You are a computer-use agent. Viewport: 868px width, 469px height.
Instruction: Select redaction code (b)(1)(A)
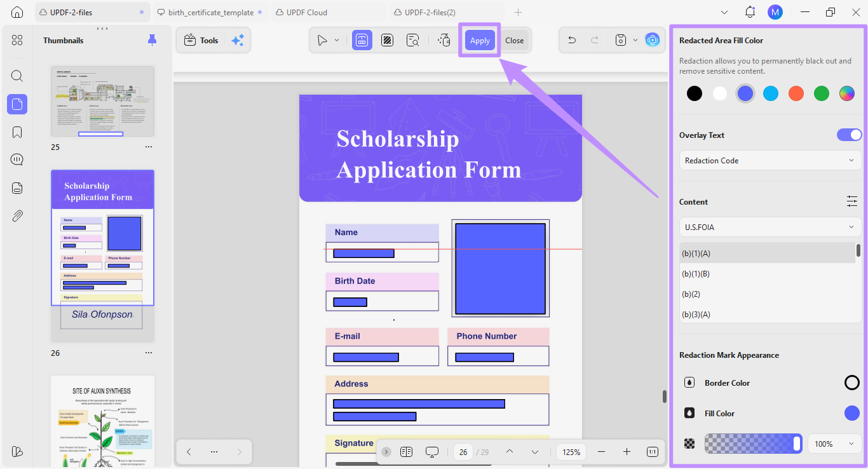(x=767, y=253)
